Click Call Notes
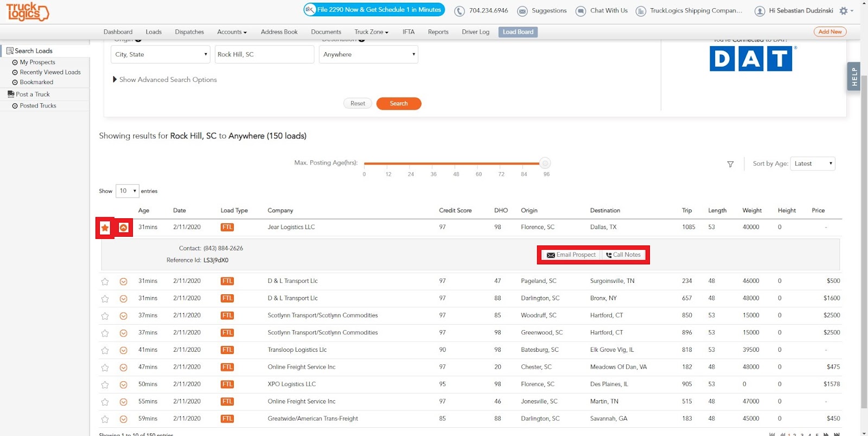 click(623, 255)
